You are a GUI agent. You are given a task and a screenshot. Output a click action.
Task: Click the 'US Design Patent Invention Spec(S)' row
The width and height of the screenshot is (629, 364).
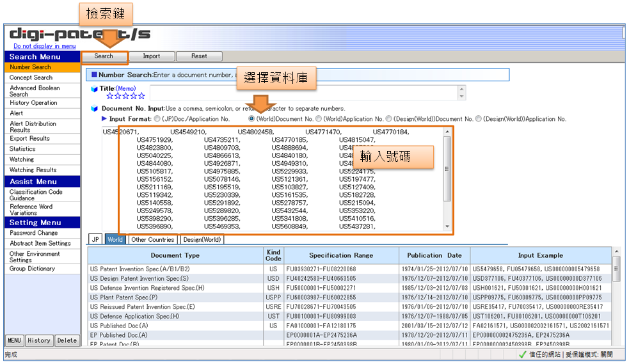[x=350, y=279]
